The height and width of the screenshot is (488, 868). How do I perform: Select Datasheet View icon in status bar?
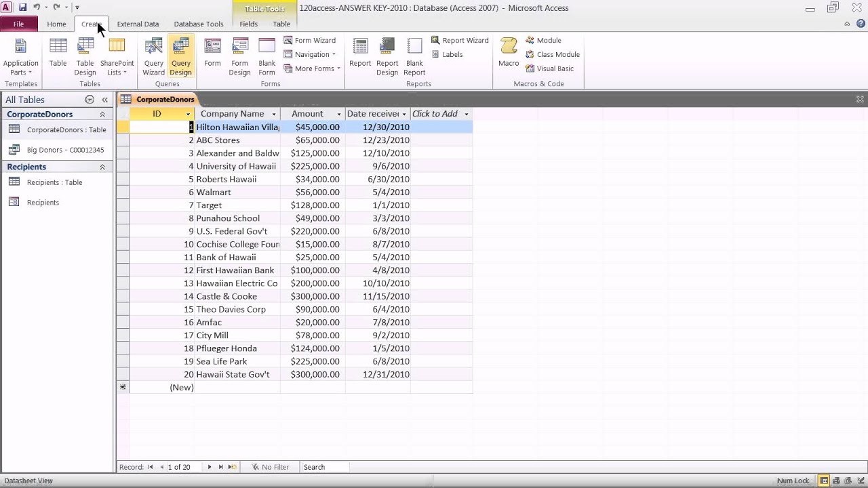(824, 481)
